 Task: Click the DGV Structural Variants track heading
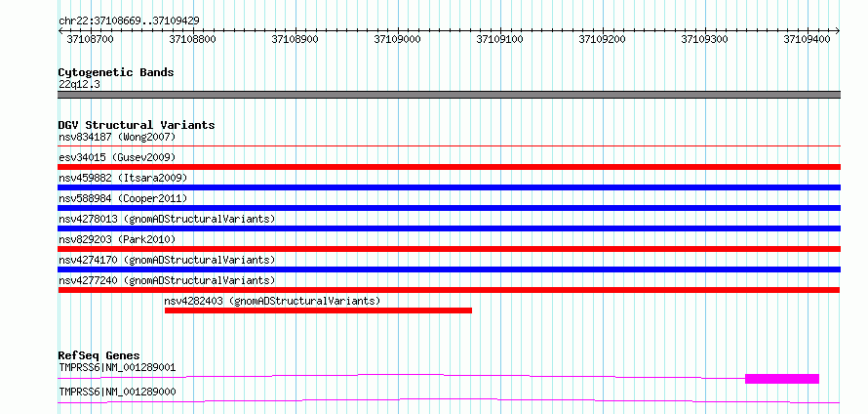coord(137,125)
